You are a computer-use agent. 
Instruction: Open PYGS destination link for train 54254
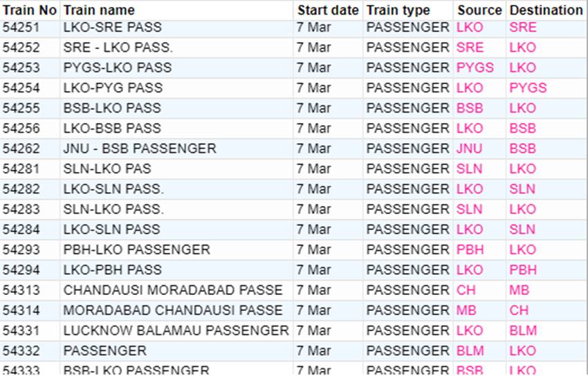coord(528,88)
